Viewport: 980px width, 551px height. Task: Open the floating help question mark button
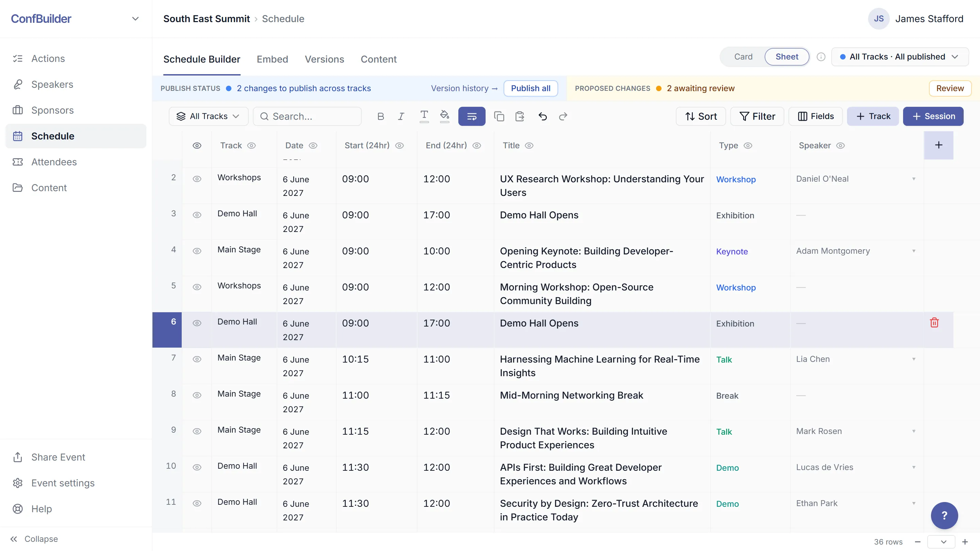coord(944,516)
